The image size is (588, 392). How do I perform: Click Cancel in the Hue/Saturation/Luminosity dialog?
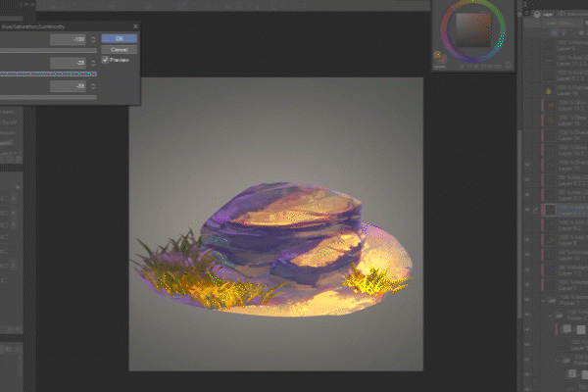pyautogui.click(x=120, y=50)
